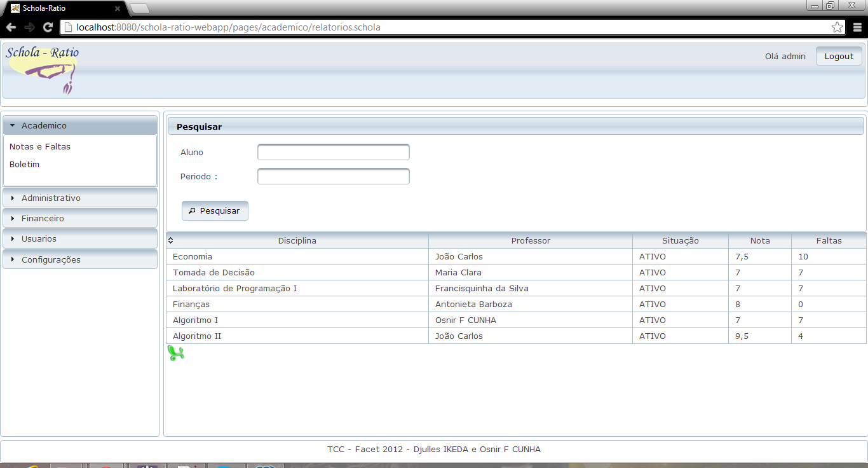Sort by the Faltas column header
This screenshot has width=868, height=468.
pos(829,240)
